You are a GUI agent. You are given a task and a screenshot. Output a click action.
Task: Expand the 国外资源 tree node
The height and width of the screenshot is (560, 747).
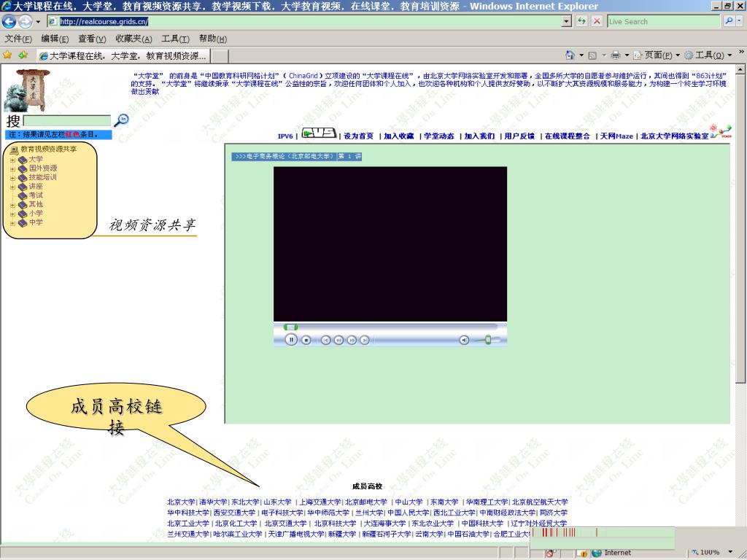click(x=12, y=169)
